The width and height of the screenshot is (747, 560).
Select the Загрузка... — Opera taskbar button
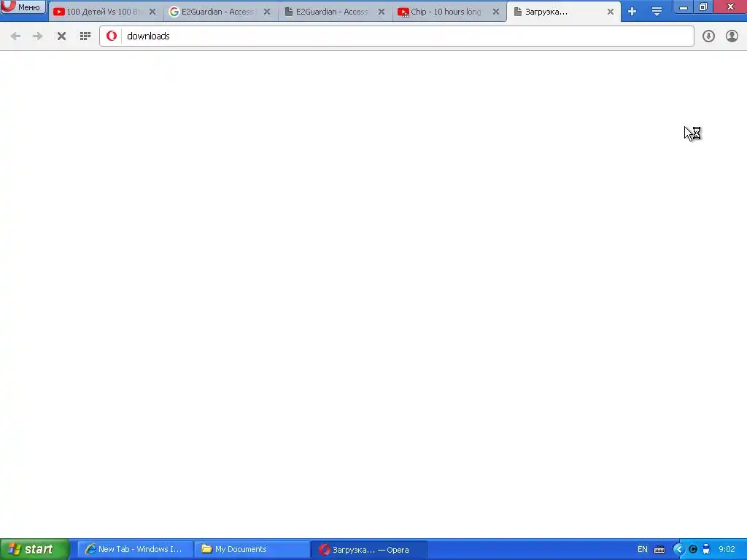(368, 549)
